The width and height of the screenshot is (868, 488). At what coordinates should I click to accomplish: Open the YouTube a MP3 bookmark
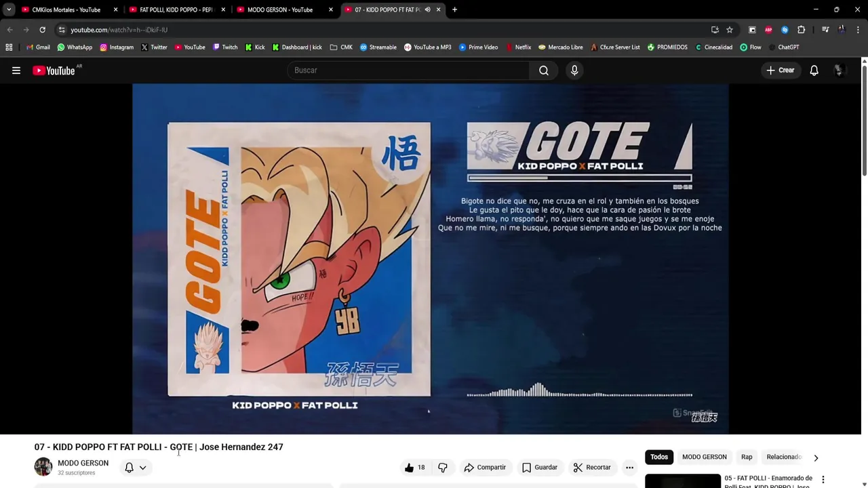[x=427, y=47]
